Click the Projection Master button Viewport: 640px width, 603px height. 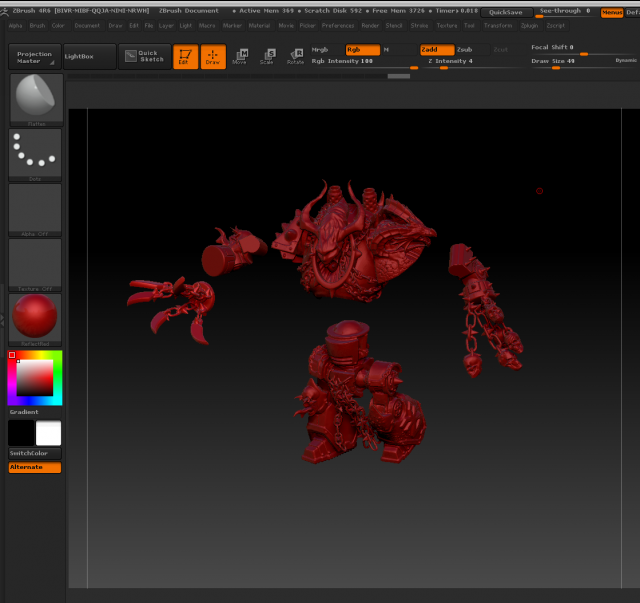point(35,57)
